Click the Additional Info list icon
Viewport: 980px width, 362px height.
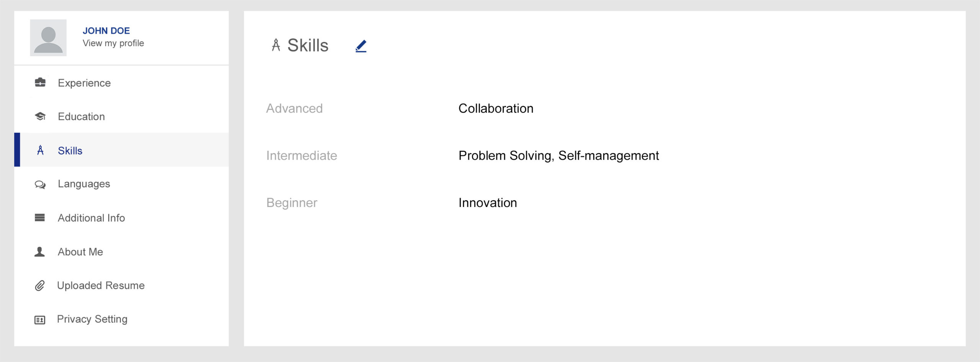pyautogui.click(x=39, y=217)
